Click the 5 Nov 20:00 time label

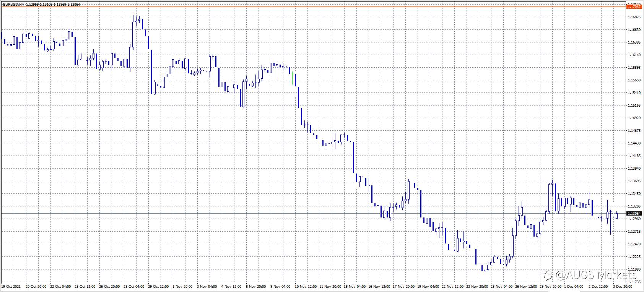[256, 286]
